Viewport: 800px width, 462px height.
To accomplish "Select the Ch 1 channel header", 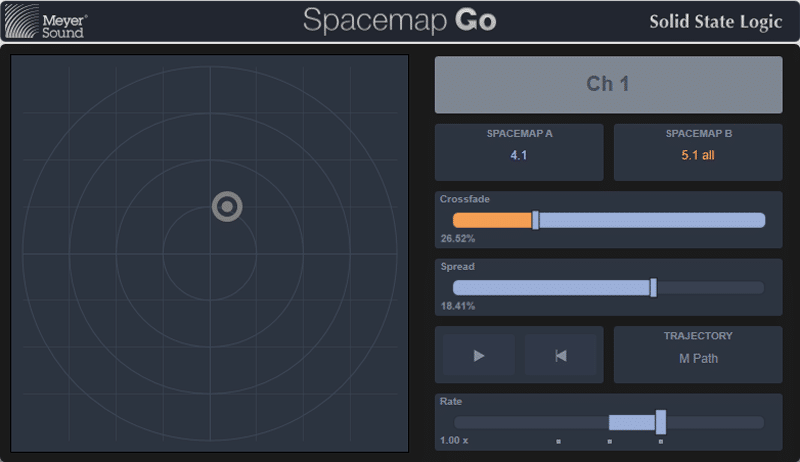I will coord(608,84).
